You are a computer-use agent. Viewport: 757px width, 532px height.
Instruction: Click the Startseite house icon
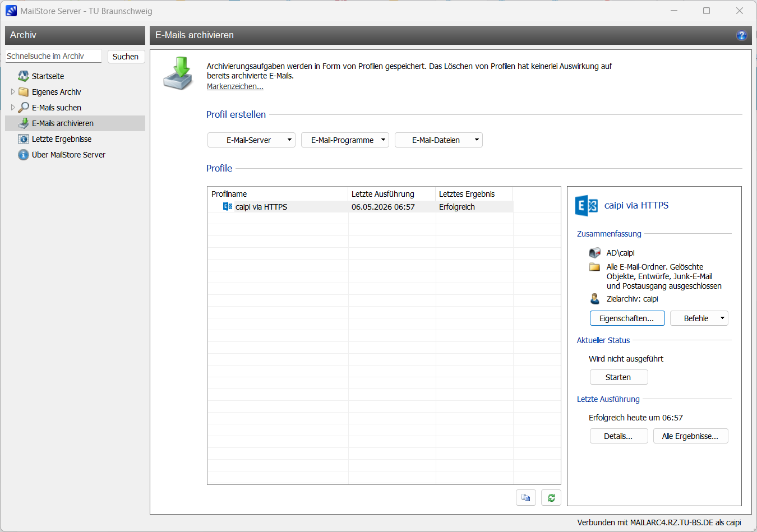tap(24, 76)
